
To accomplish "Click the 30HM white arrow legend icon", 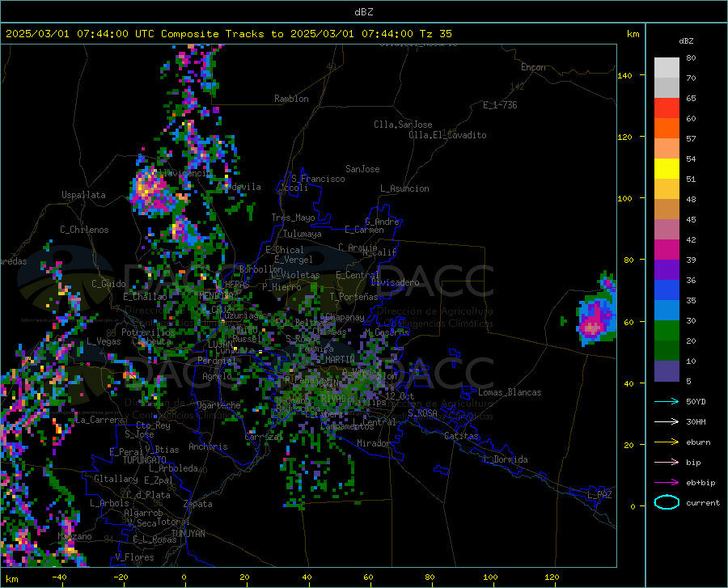I will pyautogui.click(x=667, y=422).
